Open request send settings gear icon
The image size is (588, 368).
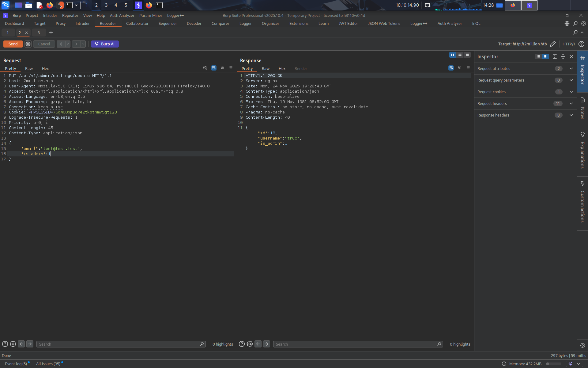click(x=28, y=44)
